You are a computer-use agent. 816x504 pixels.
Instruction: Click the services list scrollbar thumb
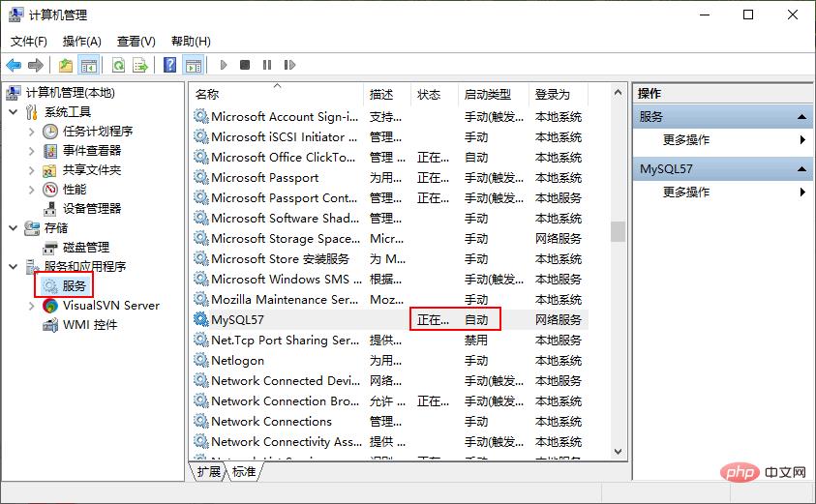[x=618, y=231]
